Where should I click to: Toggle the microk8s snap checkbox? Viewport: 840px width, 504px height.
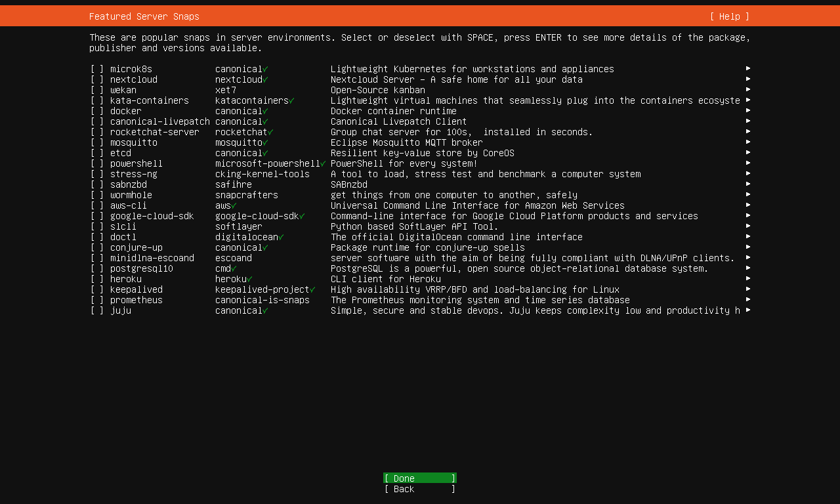tap(97, 69)
